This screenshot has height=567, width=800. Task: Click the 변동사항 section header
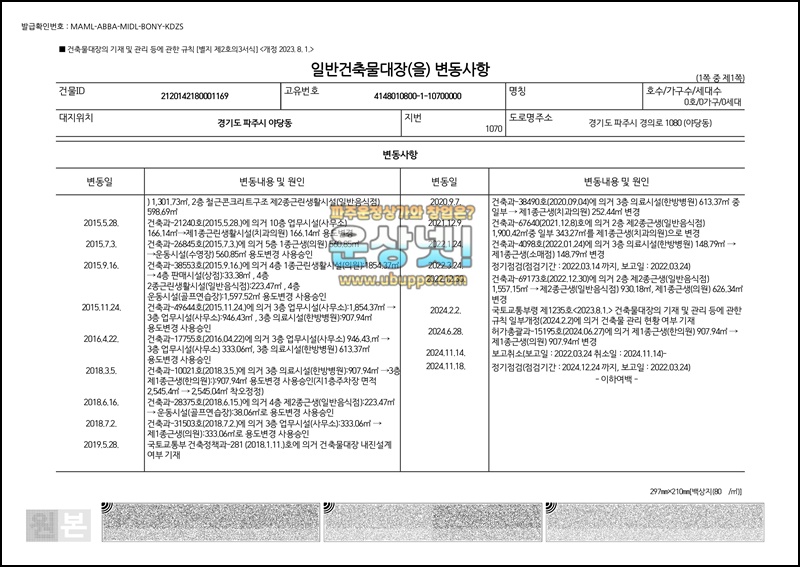click(x=400, y=155)
